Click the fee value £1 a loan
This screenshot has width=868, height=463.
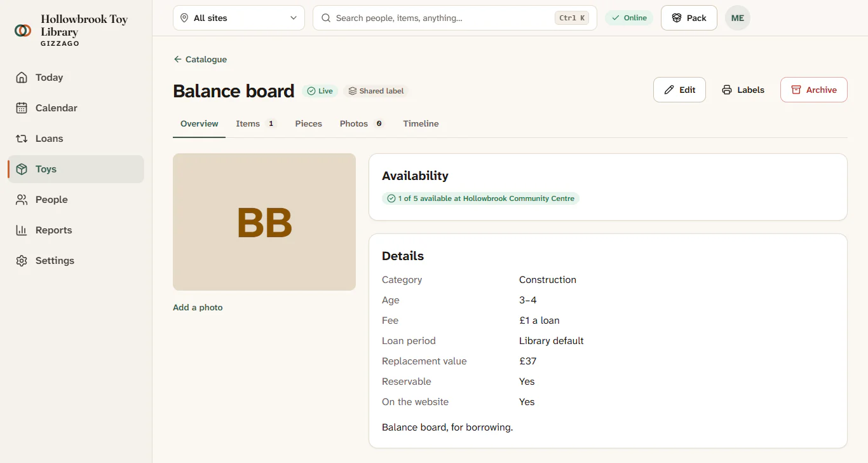coord(539,321)
